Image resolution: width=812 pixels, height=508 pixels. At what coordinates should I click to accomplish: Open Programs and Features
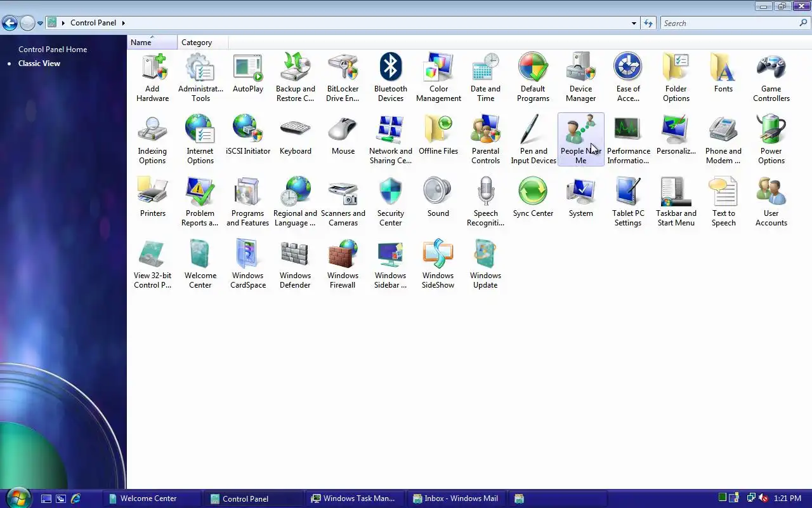248,203
